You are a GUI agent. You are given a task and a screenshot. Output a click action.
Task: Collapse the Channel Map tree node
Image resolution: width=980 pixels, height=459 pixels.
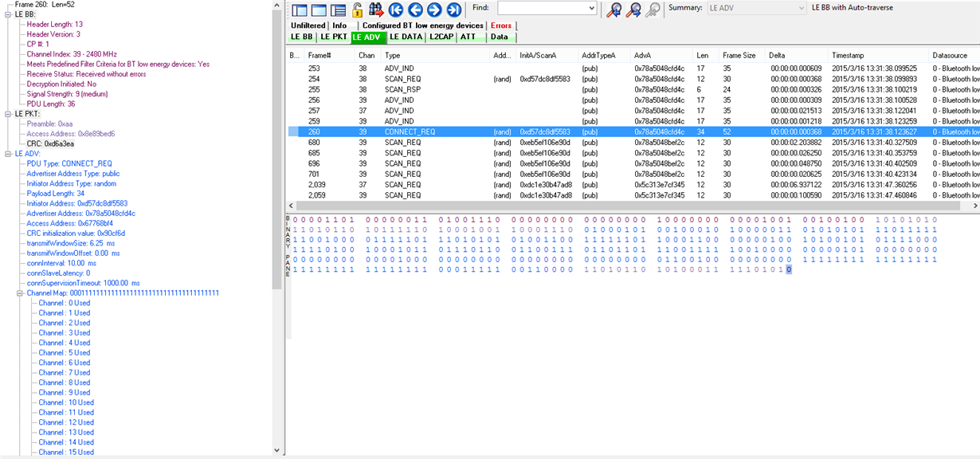point(20,293)
